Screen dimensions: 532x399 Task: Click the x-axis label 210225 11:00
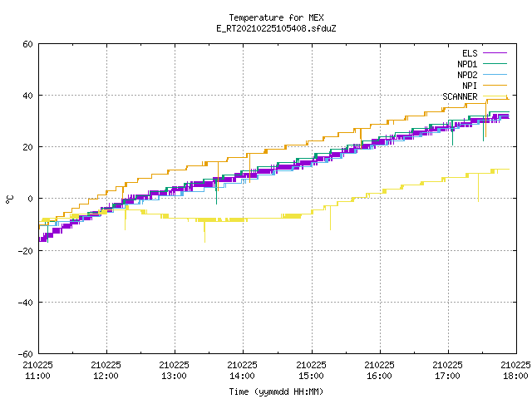[x=37, y=371]
